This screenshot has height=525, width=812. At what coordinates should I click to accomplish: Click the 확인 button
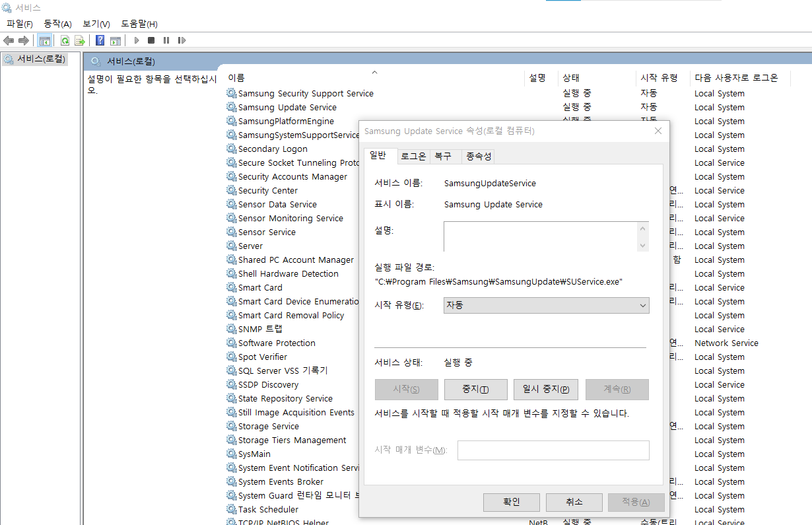tap(512, 502)
